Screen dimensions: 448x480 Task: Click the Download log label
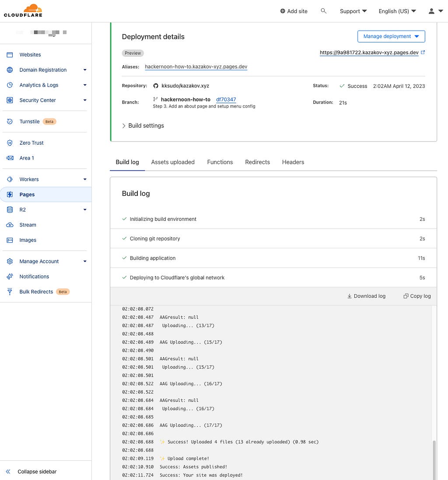[x=370, y=296]
